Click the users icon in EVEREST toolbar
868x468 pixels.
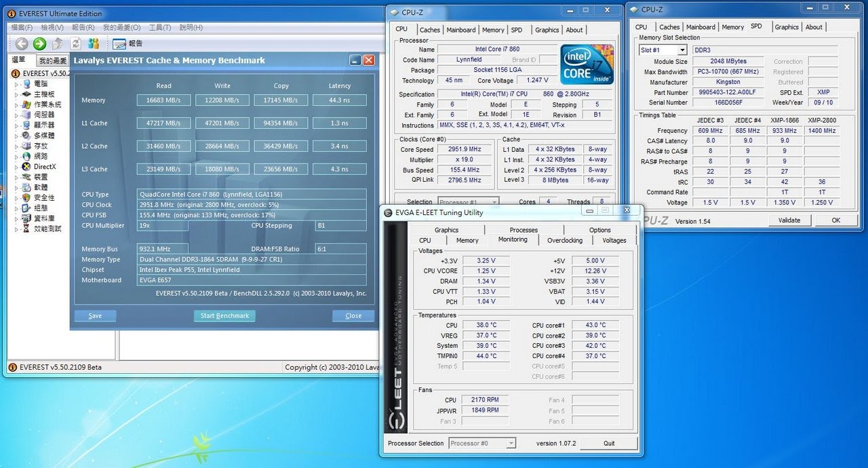pos(94,43)
